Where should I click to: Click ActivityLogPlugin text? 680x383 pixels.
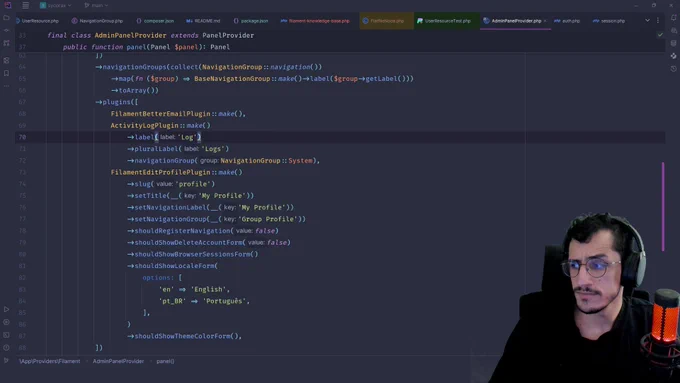(144, 125)
